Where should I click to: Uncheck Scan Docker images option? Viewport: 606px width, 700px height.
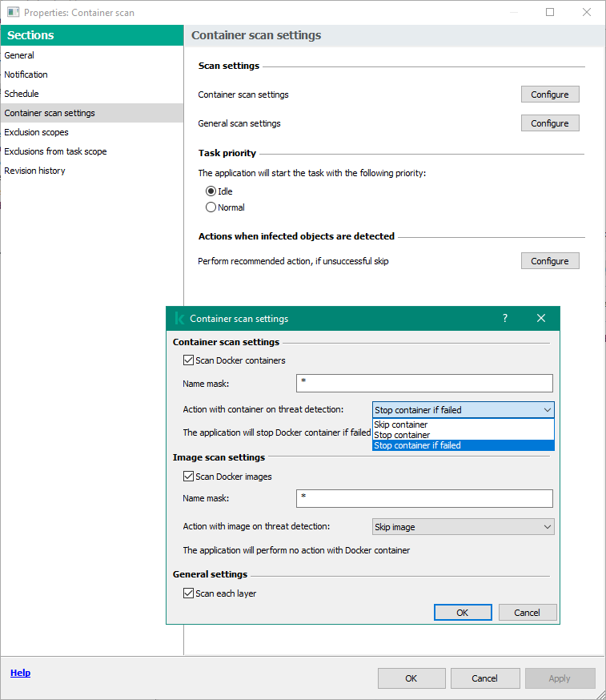click(x=189, y=477)
